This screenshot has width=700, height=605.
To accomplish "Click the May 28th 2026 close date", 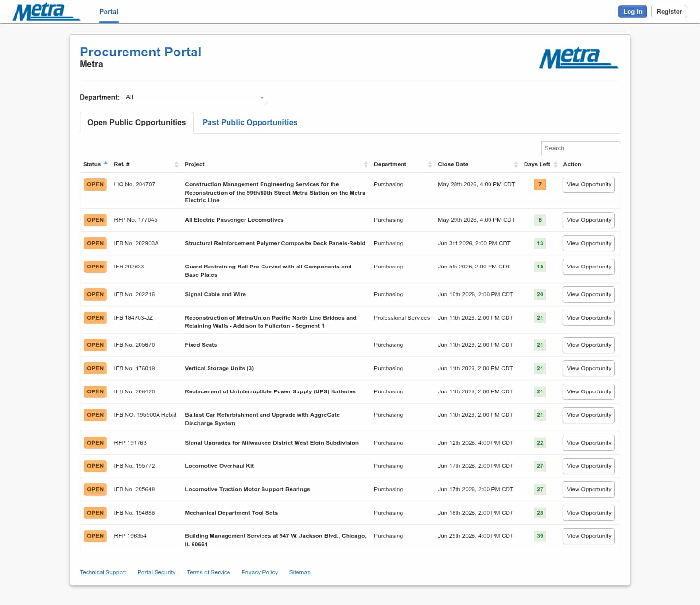I will [x=476, y=185].
